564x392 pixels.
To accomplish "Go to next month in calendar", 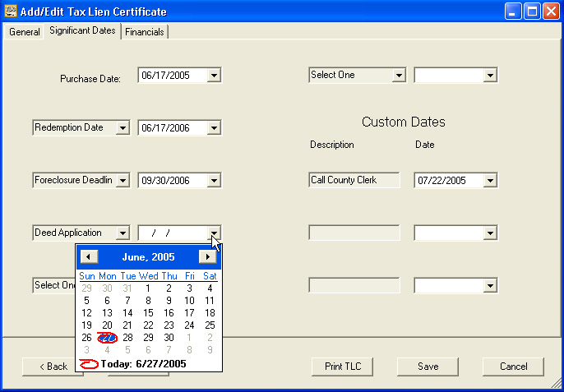I will pyautogui.click(x=207, y=256).
